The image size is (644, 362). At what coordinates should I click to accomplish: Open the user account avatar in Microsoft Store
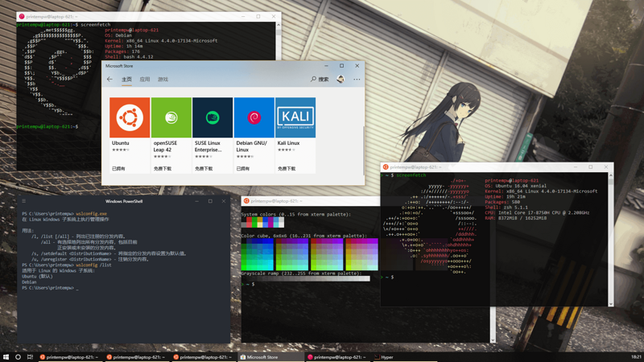point(341,79)
